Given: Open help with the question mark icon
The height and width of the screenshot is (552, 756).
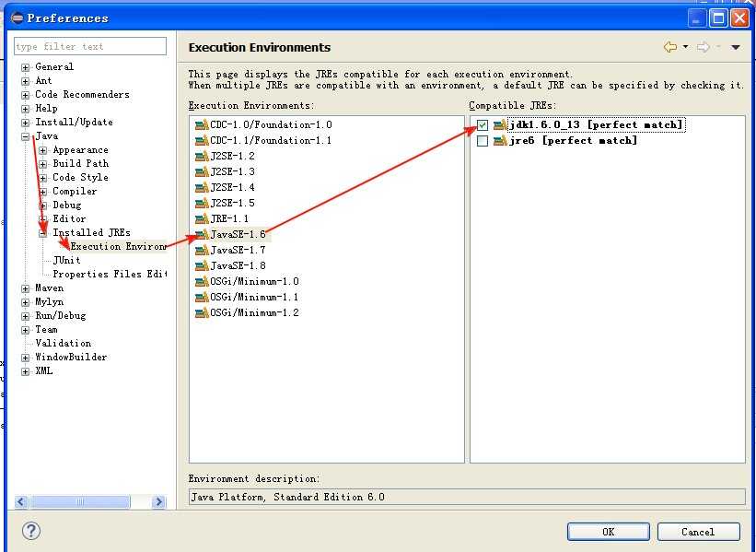Looking at the screenshot, I should (31, 531).
